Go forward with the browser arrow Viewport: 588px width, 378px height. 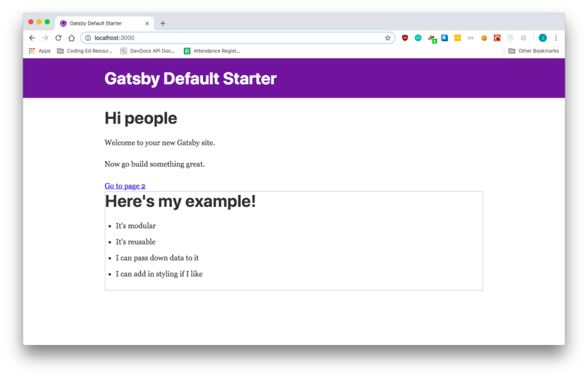click(x=45, y=38)
